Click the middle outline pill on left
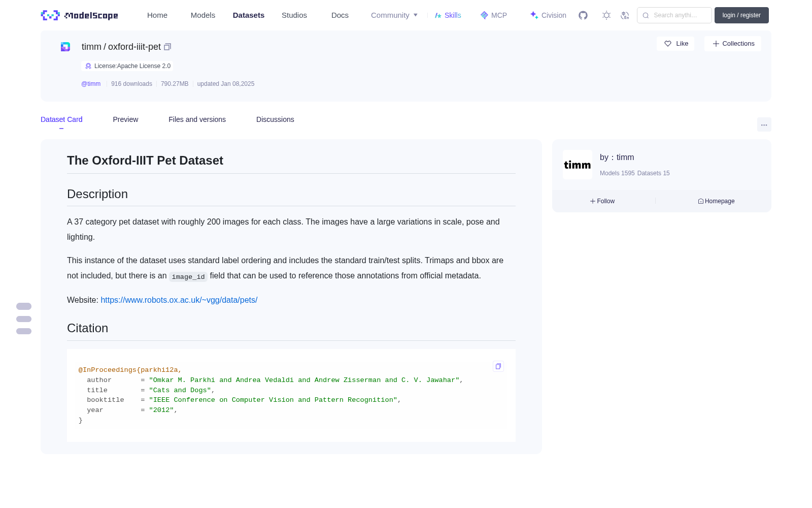 (x=24, y=319)
